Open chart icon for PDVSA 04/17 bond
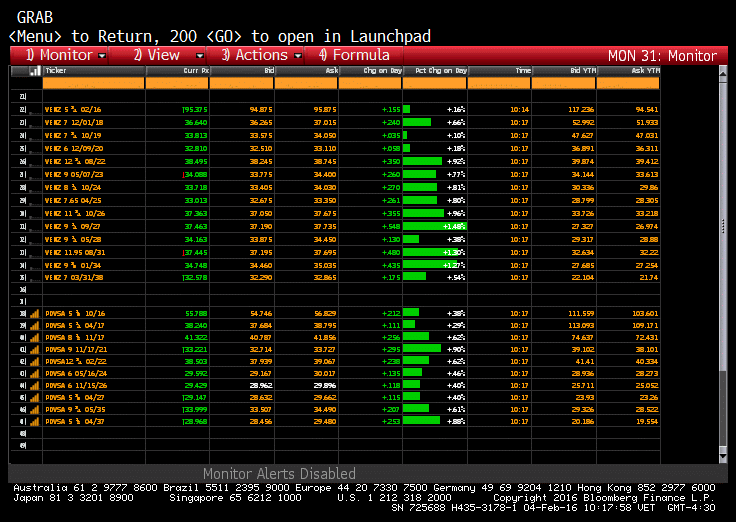 [35, 325]
